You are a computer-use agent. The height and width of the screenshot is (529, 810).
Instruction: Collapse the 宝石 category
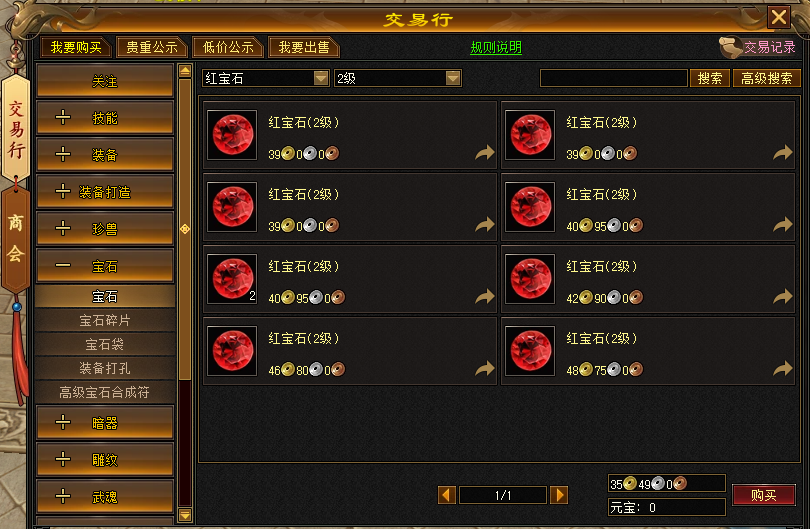pos(105,266)
